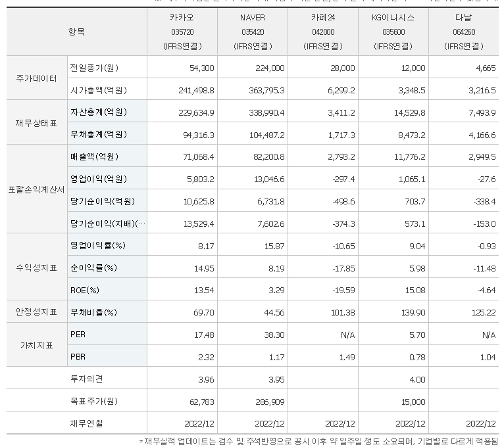504x447 pixels.
Task: Click the 재무연월 row label
Action: pyautogui.click(x=86, y=423)
